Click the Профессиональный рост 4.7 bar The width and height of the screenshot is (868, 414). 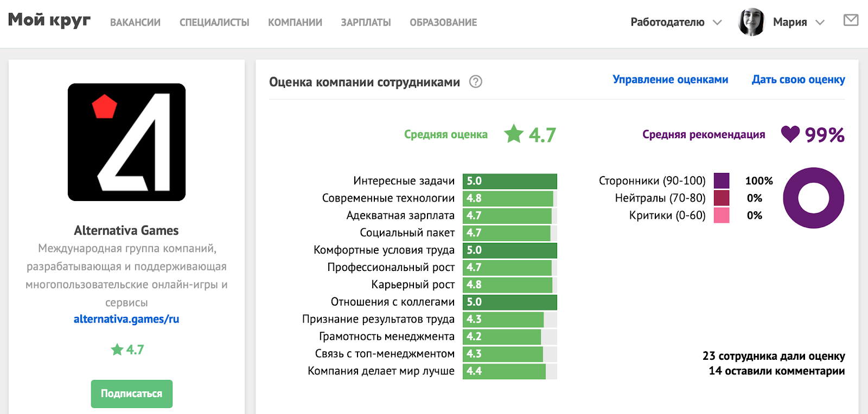pyautogui.click(x=510, y=268)
